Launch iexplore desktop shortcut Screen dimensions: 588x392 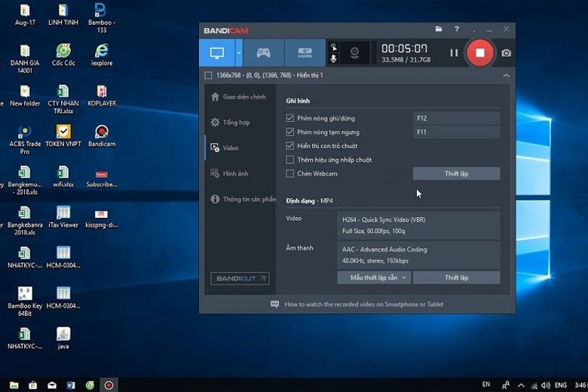click(102, 55)
